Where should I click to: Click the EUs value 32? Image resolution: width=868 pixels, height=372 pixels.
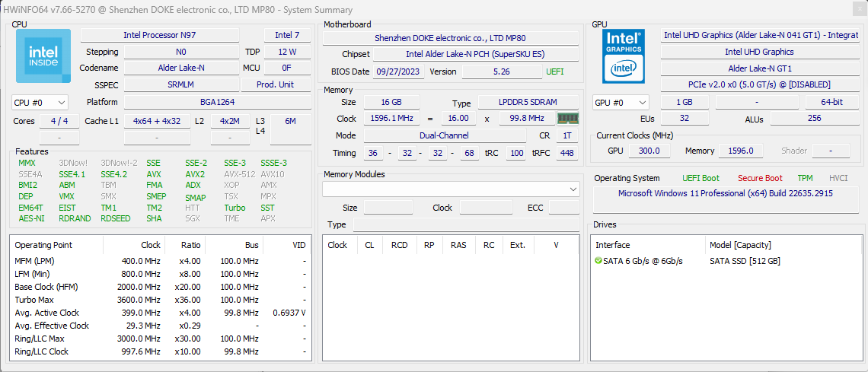coord(685,118)
